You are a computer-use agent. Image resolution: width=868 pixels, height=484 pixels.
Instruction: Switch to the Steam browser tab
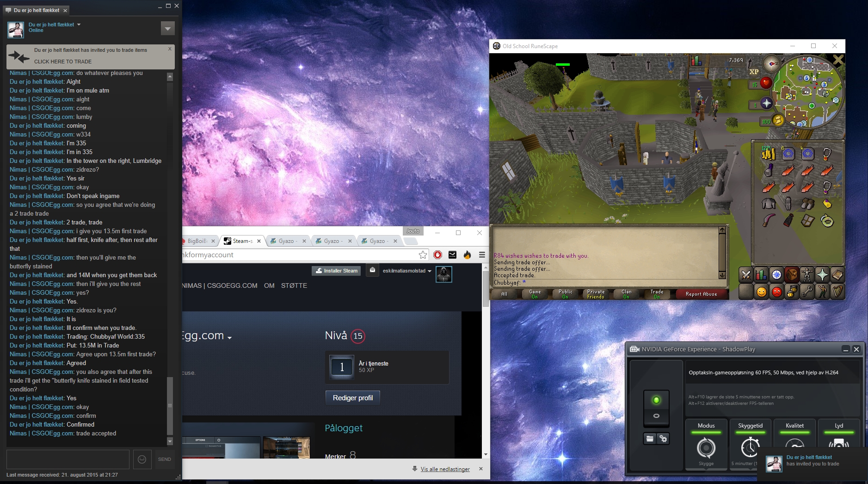(x=241, y=241)
